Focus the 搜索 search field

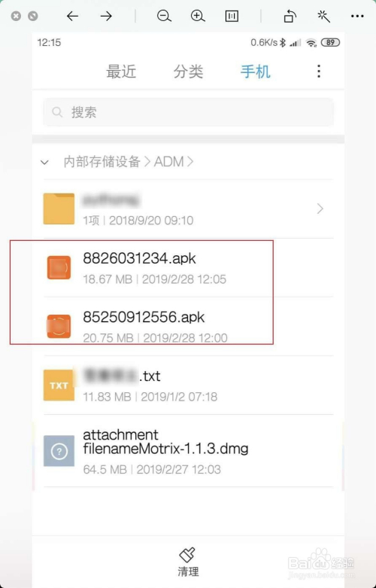188,112
